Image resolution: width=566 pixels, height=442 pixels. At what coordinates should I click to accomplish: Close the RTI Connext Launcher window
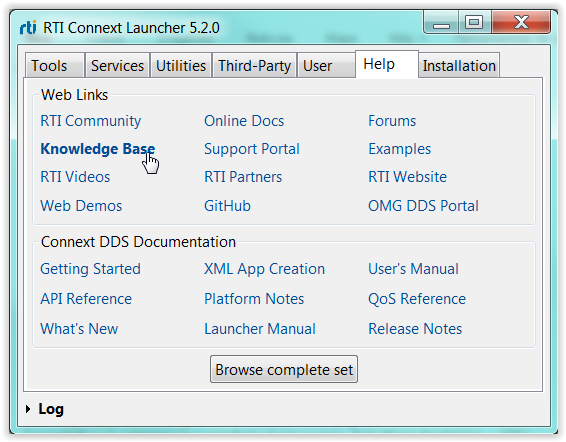click(521, 22)
